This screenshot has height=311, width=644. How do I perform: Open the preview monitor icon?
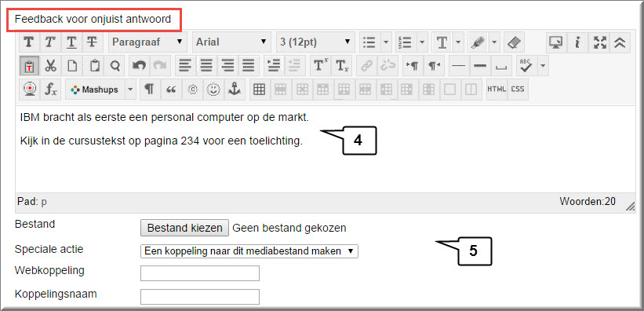tap(556, 42)
